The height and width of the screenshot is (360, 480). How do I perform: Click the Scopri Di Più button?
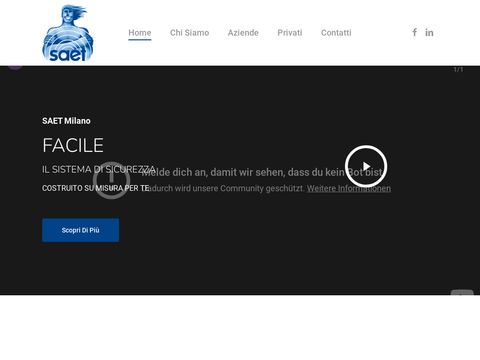click(x=81, y=230)
